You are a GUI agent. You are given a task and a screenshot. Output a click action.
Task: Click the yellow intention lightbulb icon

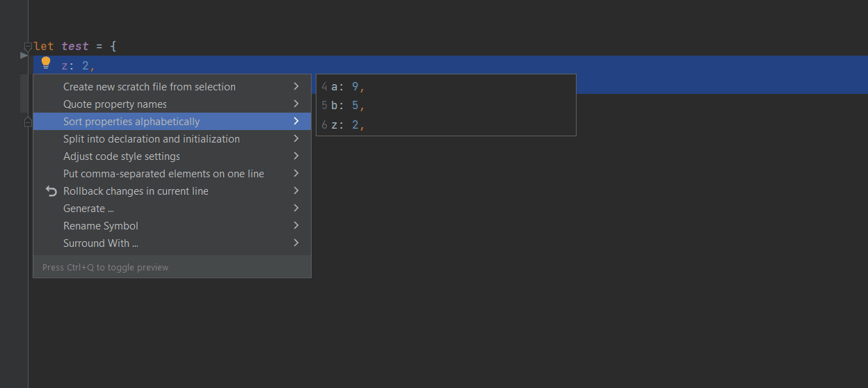[x=46, y=63]
